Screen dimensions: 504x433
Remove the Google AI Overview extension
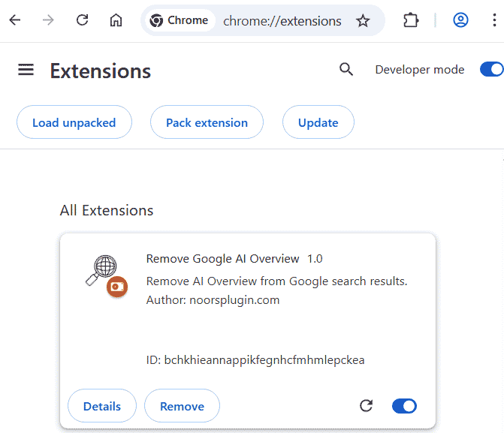tap(182, 406)
